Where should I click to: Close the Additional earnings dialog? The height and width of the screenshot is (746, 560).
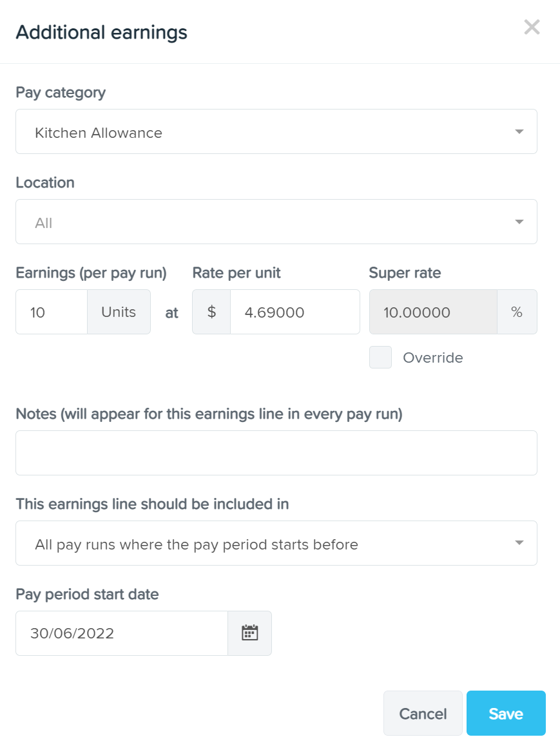532,28
